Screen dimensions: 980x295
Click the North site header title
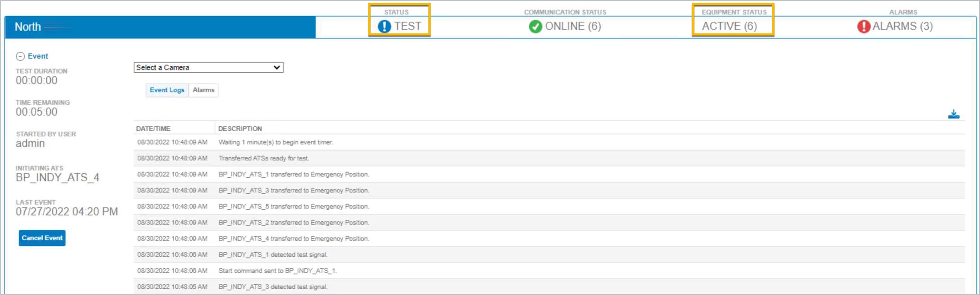28,27
